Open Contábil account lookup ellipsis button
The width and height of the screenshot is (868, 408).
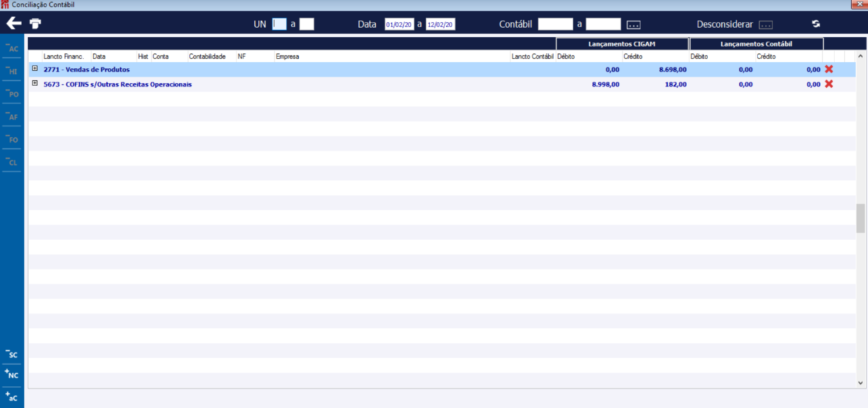[x=633, y=25]
